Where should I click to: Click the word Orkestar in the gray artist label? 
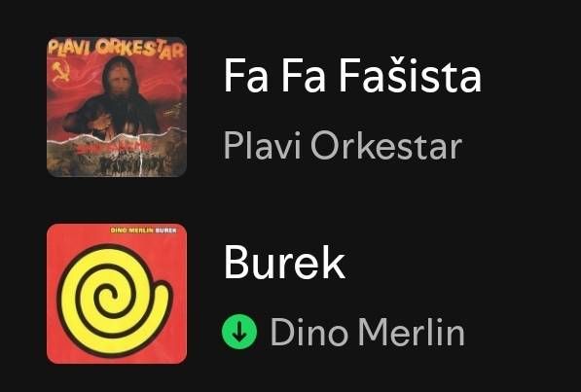coord(386,145)
